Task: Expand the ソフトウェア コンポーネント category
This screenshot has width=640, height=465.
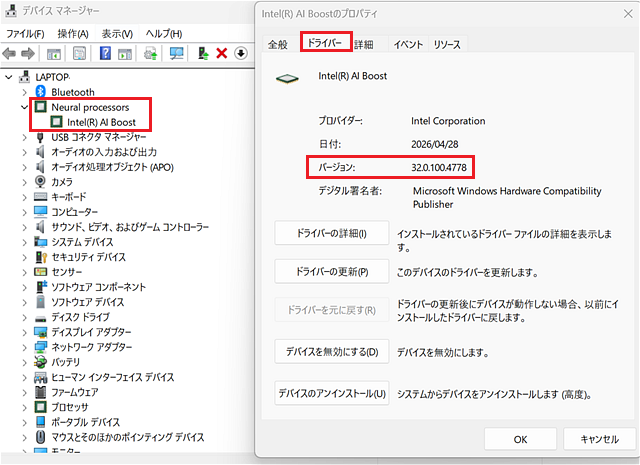Action: coord(24,287)
